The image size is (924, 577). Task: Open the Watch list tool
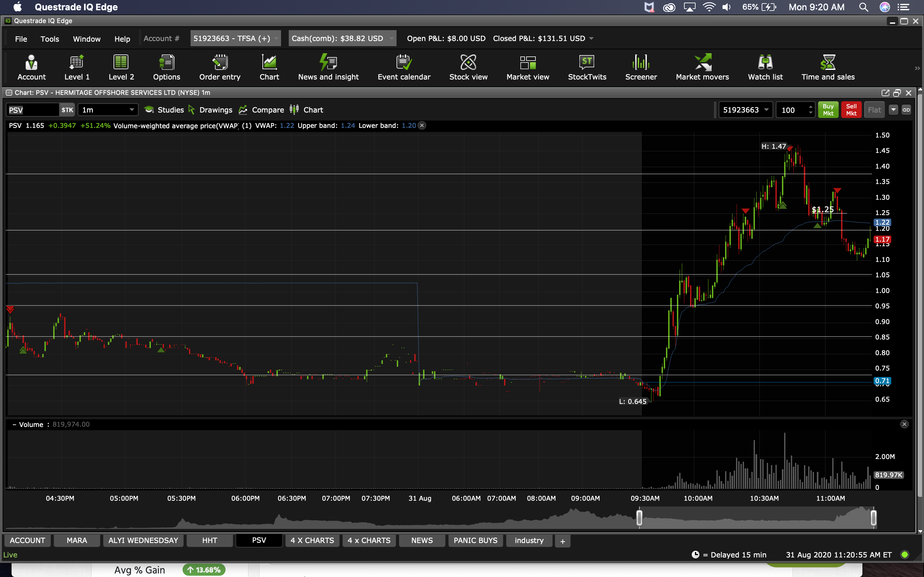point(765,67)
